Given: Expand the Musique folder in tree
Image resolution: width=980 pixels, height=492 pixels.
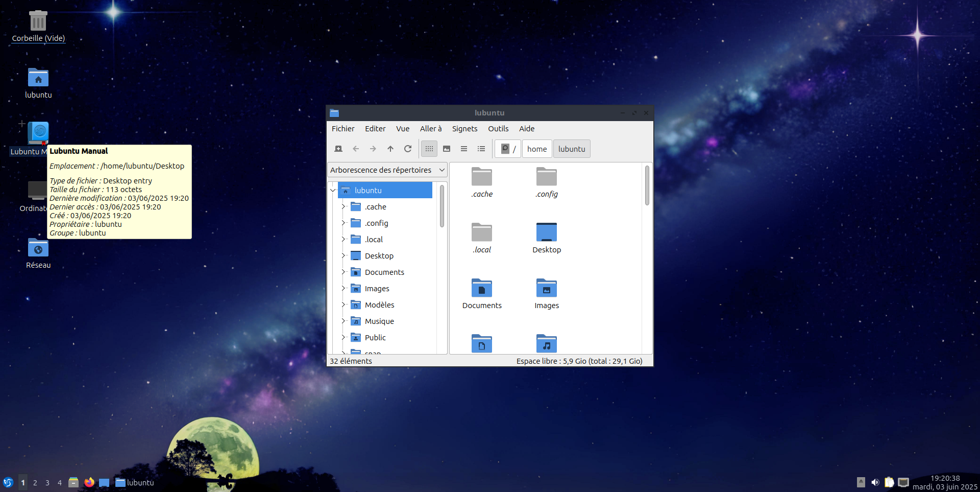Looking at the screenshot, I should [344, 321].
